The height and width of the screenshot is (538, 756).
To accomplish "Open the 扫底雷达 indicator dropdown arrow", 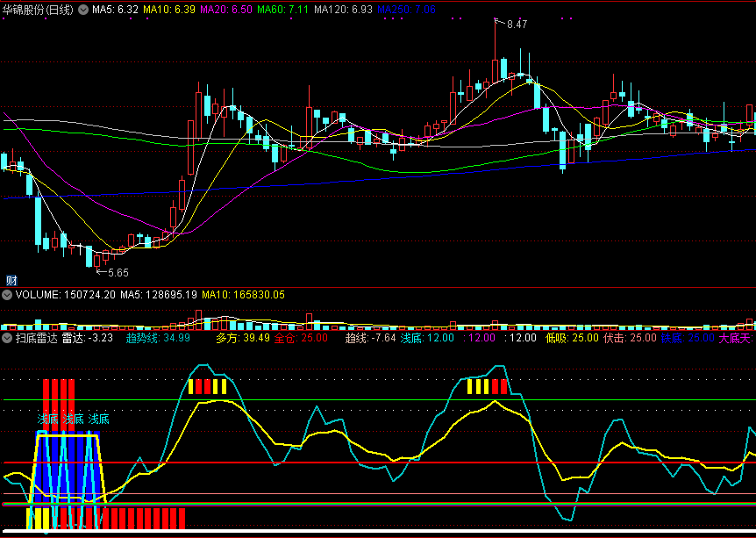I will [x=7, y=338].
